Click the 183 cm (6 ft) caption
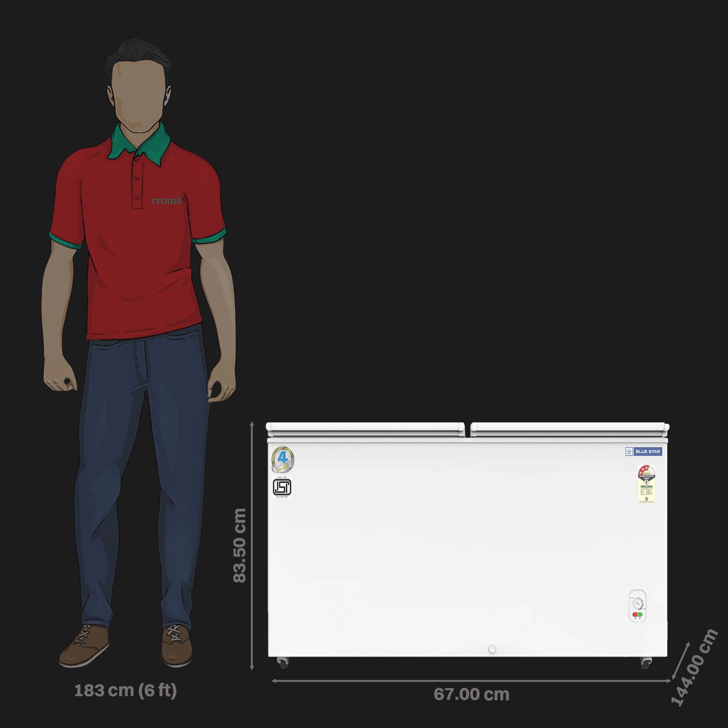 126,690
